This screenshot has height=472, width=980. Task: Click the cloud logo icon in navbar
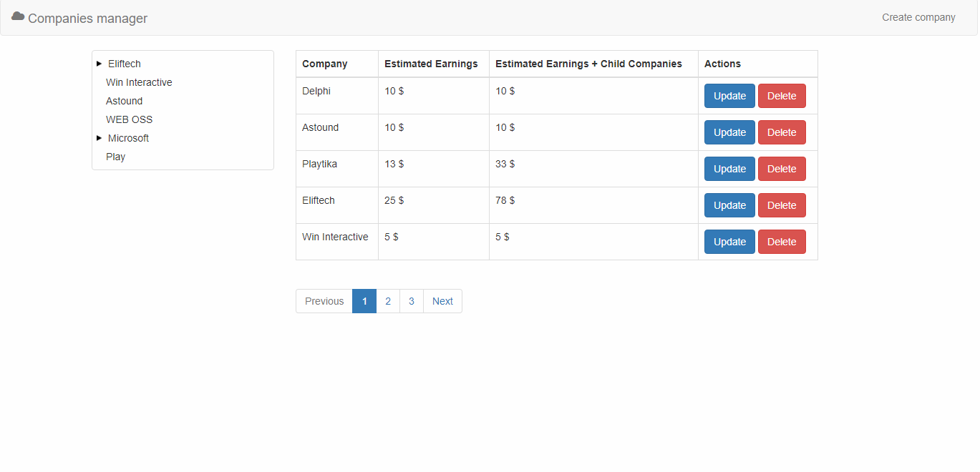18,16
